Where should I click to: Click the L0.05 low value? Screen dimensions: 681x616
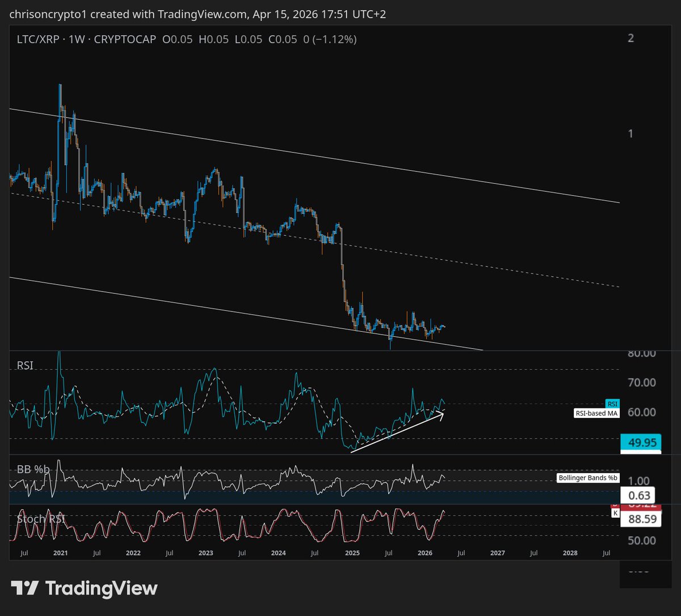(247, 40)
